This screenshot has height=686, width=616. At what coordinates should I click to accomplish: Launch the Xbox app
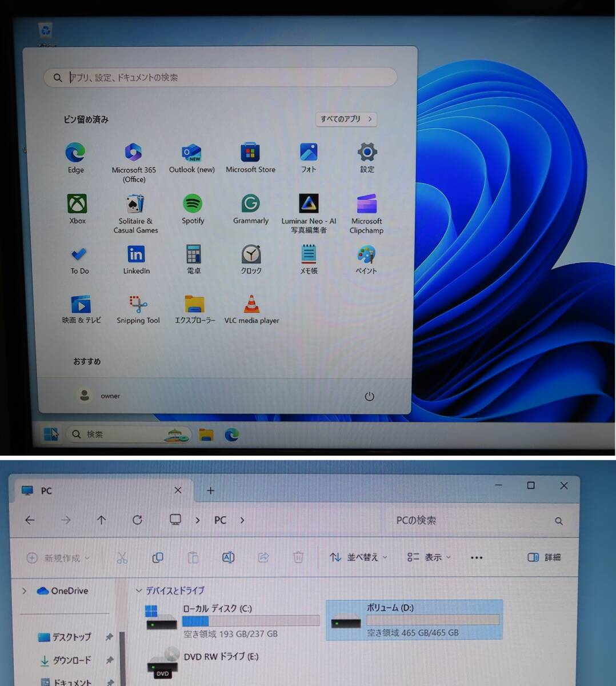coord(77,209)
